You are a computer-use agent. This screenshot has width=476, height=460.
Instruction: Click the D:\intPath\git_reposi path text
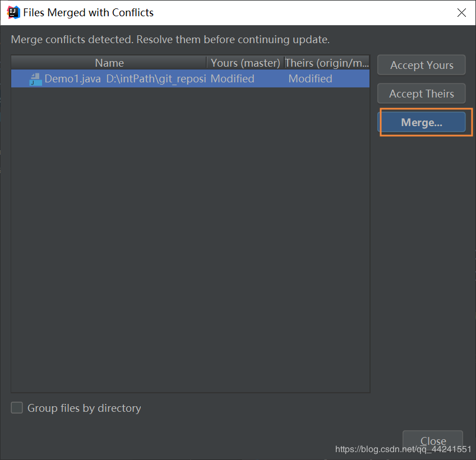(x=156, y=79)
